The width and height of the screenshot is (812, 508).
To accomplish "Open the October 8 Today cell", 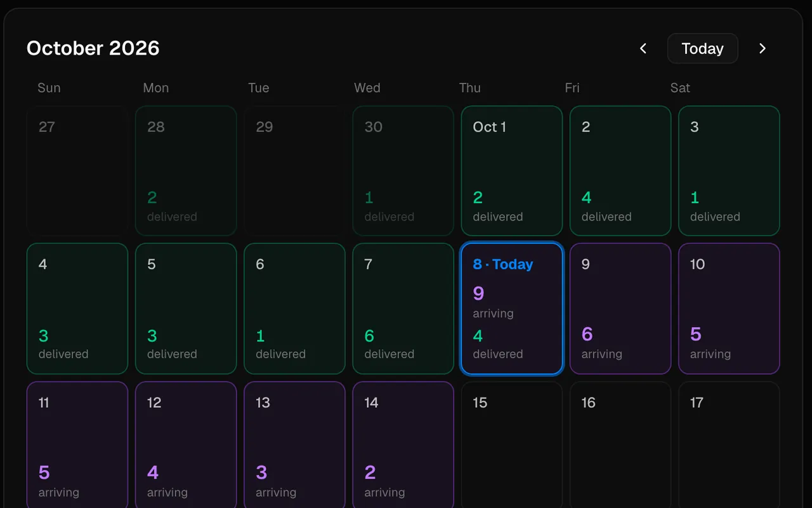I will point(512,309).
